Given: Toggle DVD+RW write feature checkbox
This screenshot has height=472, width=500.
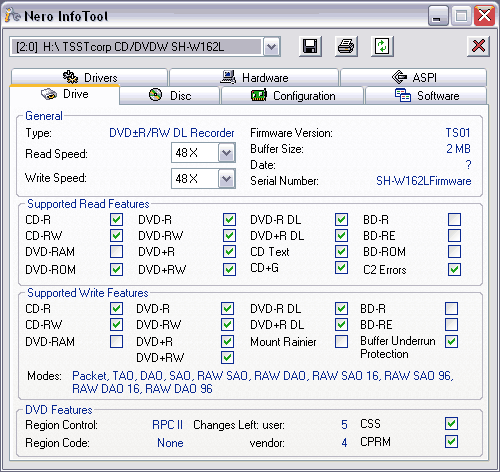Looking at the screenshot, I should point(227,358).
